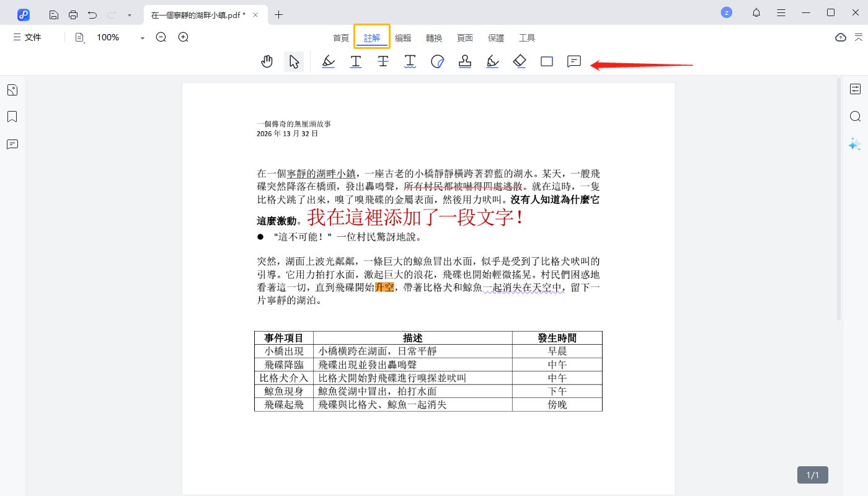Viewport: 868px width, 496px height.
Task: Open the Search panel on the right
Action: coord(855,116)
